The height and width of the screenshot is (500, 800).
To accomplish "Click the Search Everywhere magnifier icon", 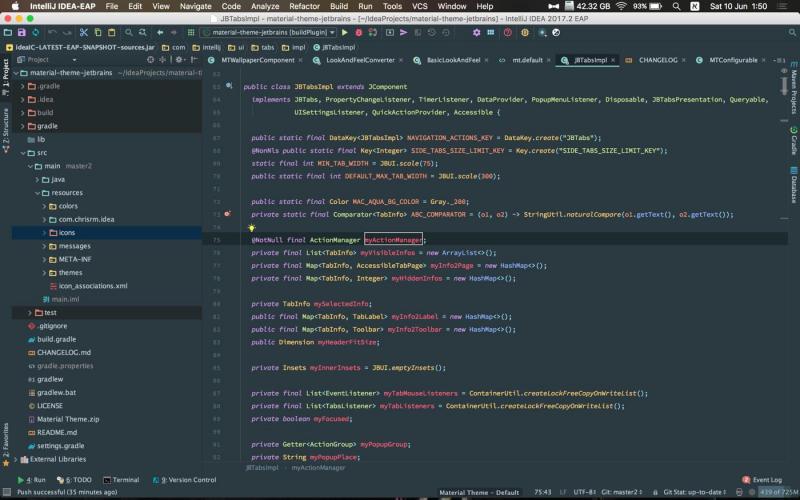I will coord(792,32).
